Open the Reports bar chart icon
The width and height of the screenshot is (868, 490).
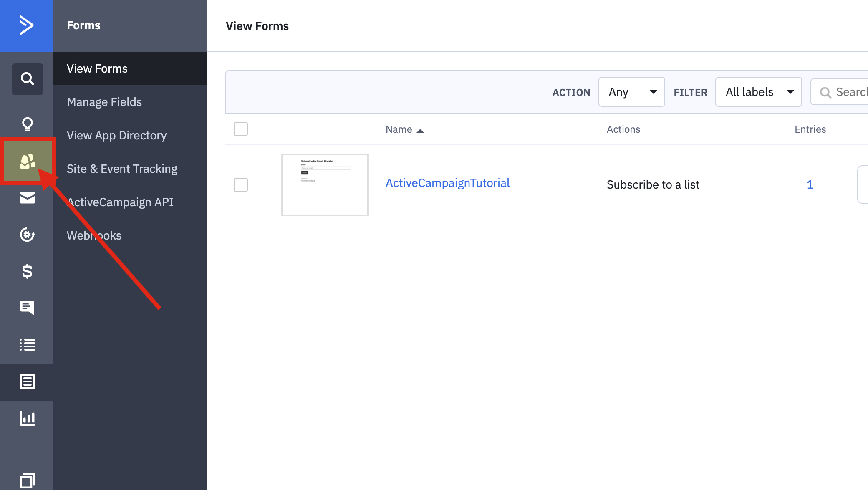(27, 418)
